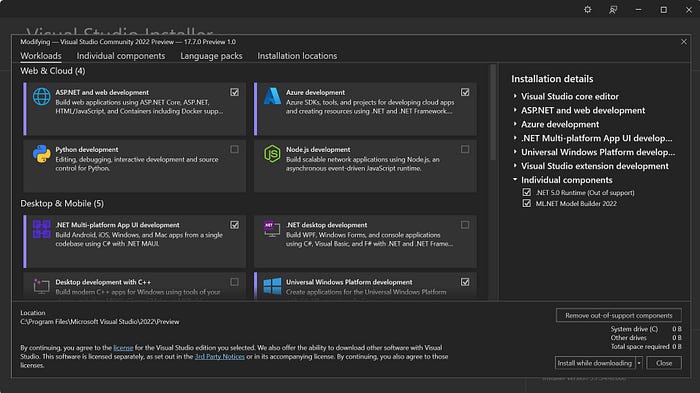
Task: Click the Desktop development with C++ icon
Action: tap(41, 286)
